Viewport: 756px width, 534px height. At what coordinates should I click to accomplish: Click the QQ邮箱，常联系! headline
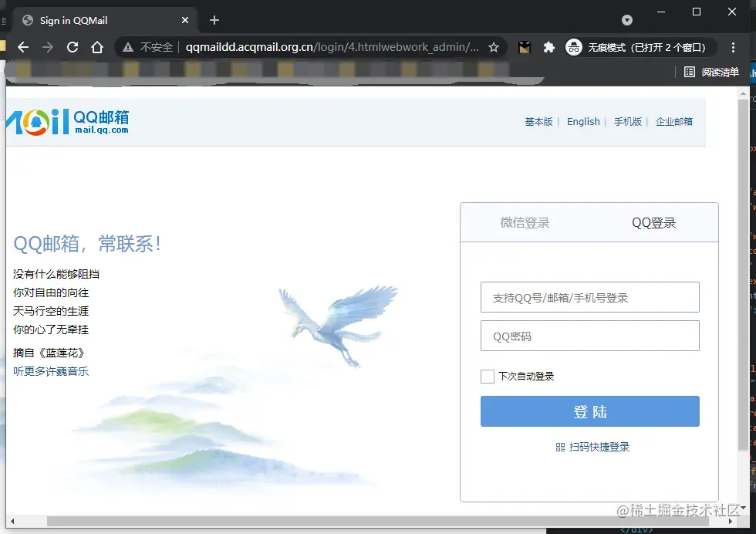click(x=87, y=244)
